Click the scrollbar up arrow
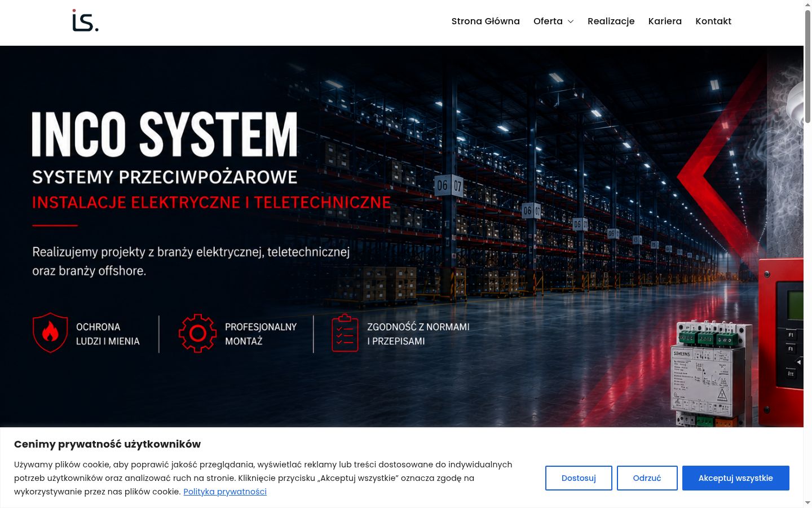This screenshot has height=508, width=812. [x=807, y=4]
